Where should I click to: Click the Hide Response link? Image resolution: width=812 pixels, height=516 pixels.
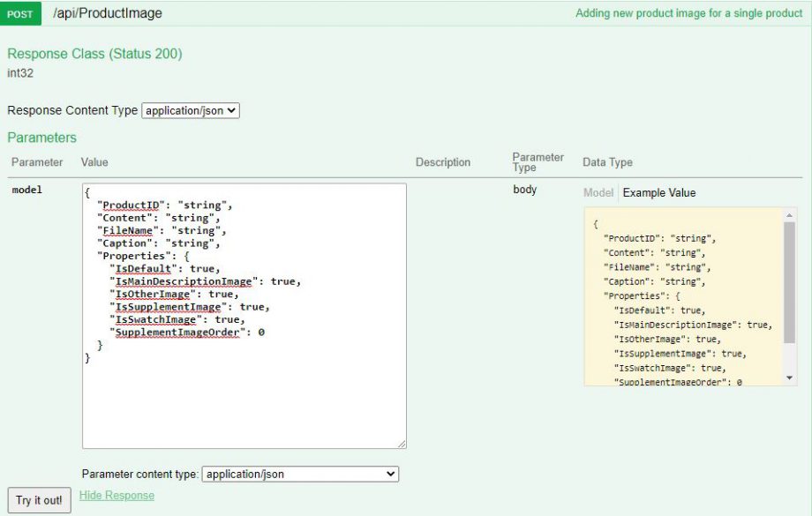117,496
